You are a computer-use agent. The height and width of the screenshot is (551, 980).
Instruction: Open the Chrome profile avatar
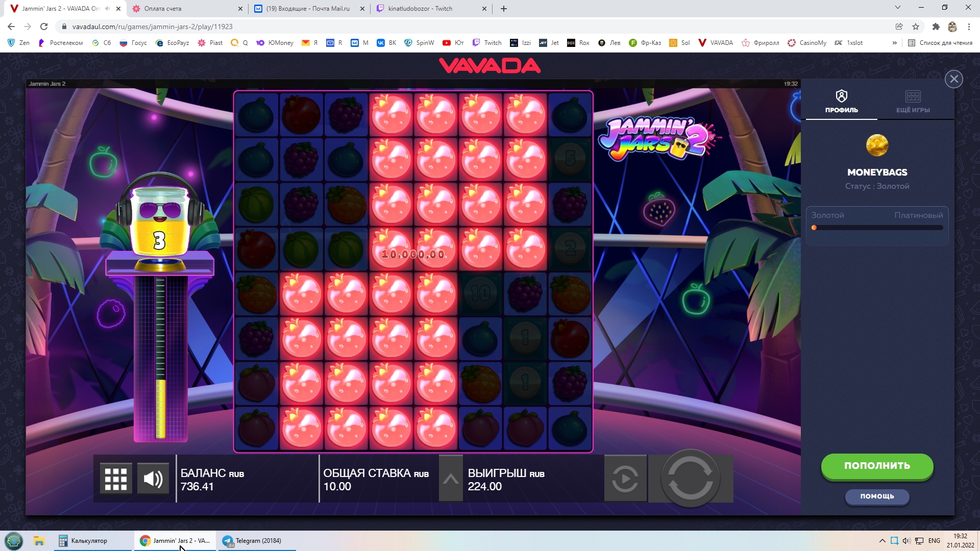[952, 27]
